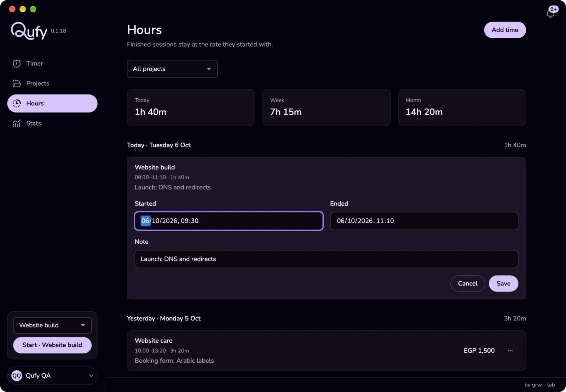Cancel editing the session
The width and height of the screenshot is (566, 392).
(468, 283)
